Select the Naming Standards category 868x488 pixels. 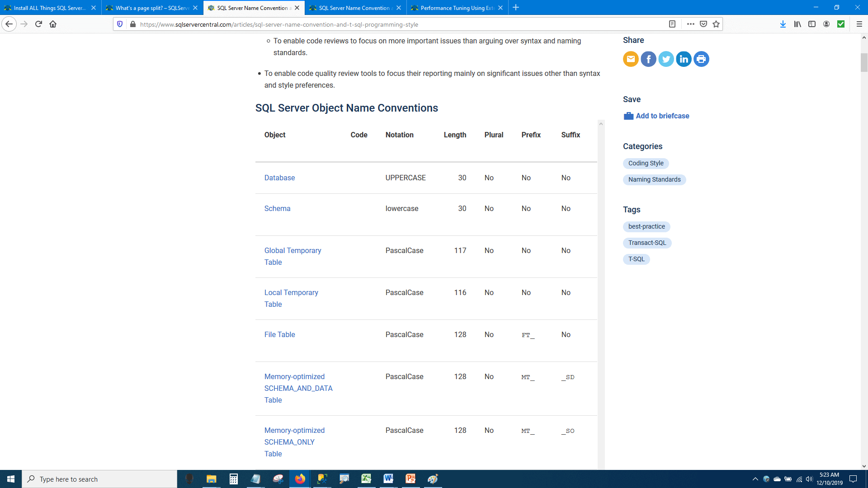pyautogui.click(x=654, y=180)
